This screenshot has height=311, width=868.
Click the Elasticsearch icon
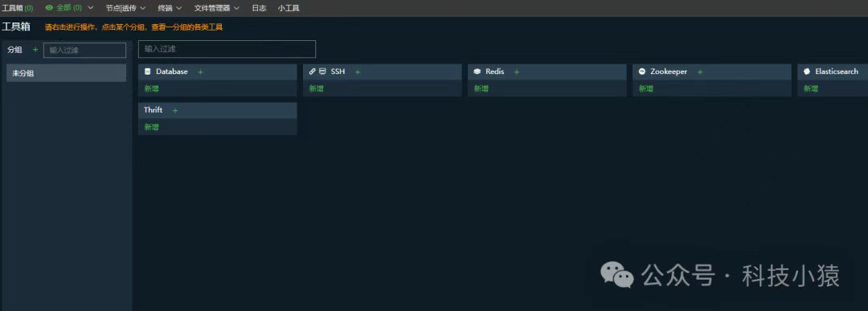[807, 72]
